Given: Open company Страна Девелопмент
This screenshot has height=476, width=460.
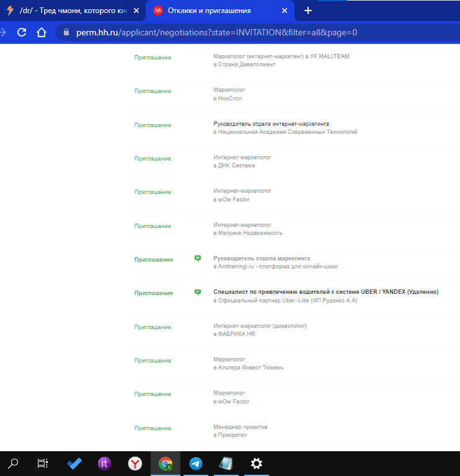Looking at the screenshot, I should click(x=247, y=64).
